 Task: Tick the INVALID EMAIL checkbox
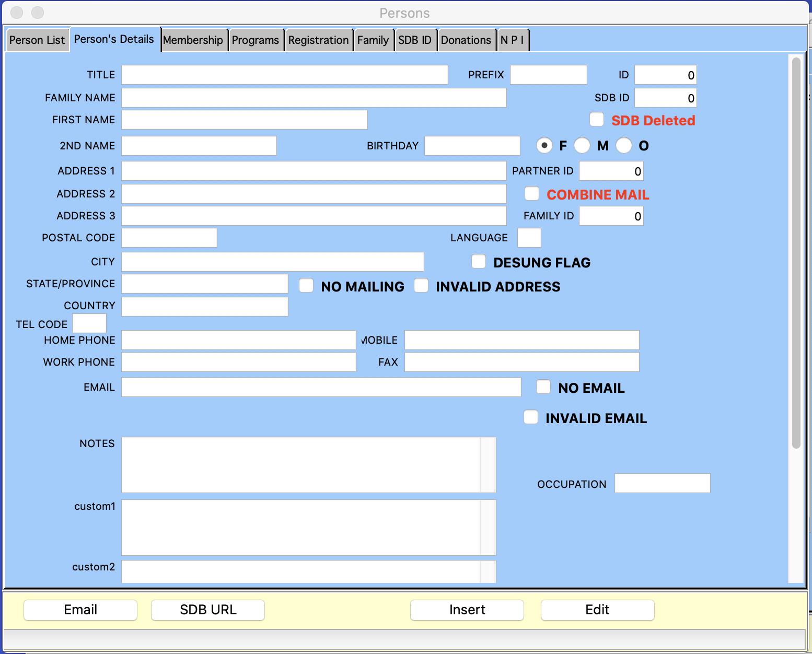pyautogui.click(x=531, y=417)
